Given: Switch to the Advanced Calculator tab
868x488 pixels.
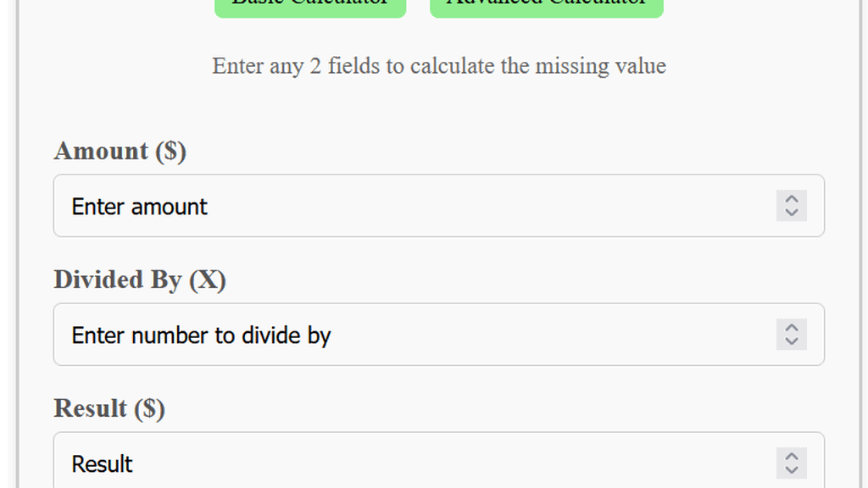Looking at the screenshot, I should tap(546, 5).
